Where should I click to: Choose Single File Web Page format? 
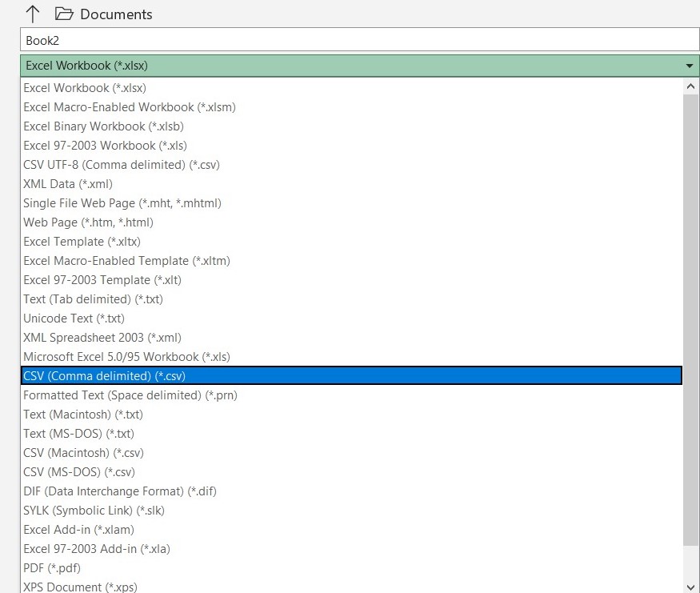[122, 203]
